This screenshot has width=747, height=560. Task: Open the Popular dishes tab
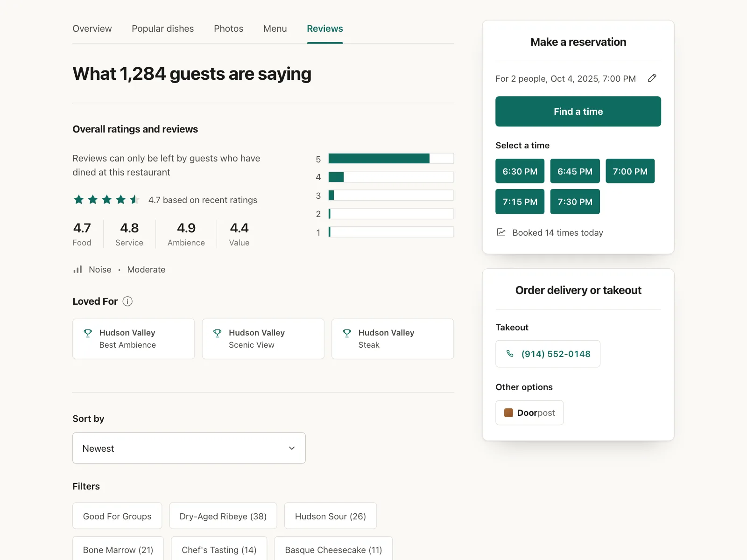(x=162, y=28)
